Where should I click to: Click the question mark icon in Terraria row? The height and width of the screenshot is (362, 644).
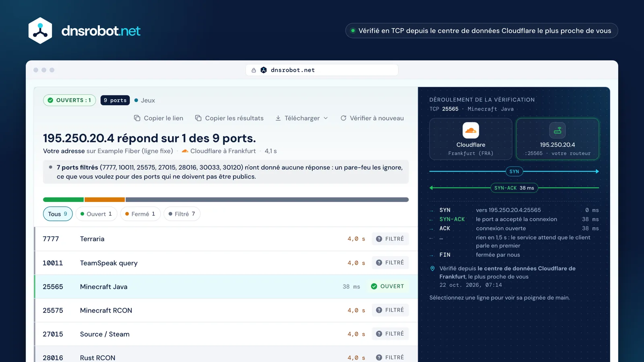tap(379, 239)
